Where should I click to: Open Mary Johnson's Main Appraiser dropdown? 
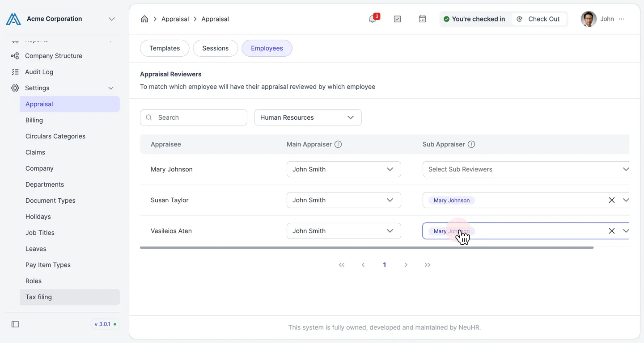pos(344,169)
